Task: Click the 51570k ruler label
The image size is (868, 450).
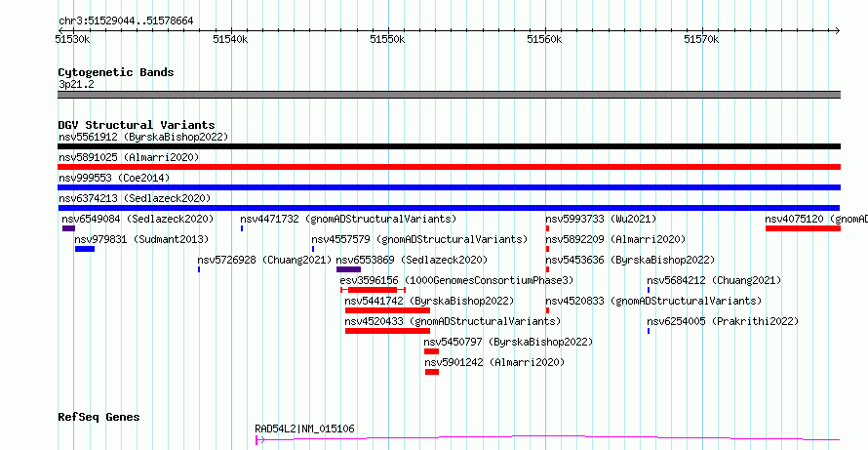Action: pyautogui.click(x=702, y=39)
